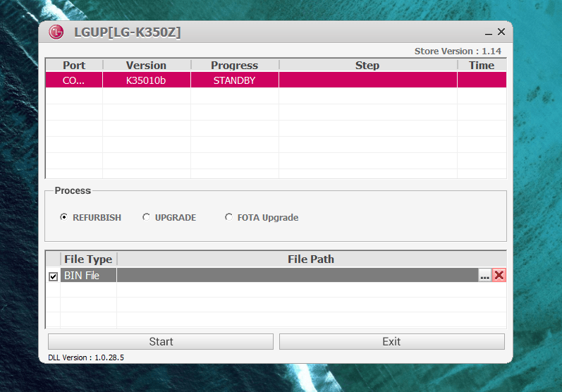The width and height of the screenshot is (562, 392).
Task: Choose the FOTA Upgrade radio button
Action: (x=228, y=217)
